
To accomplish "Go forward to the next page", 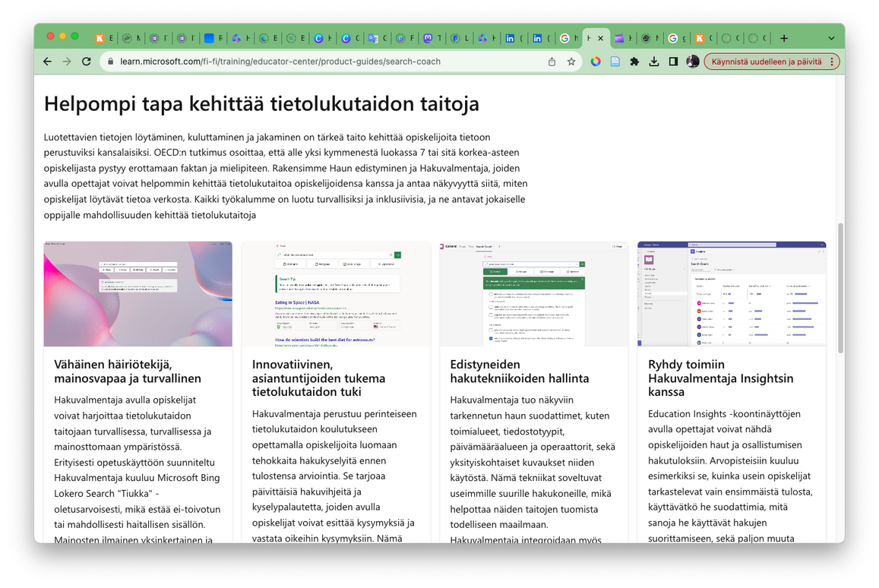I will 67,62.
